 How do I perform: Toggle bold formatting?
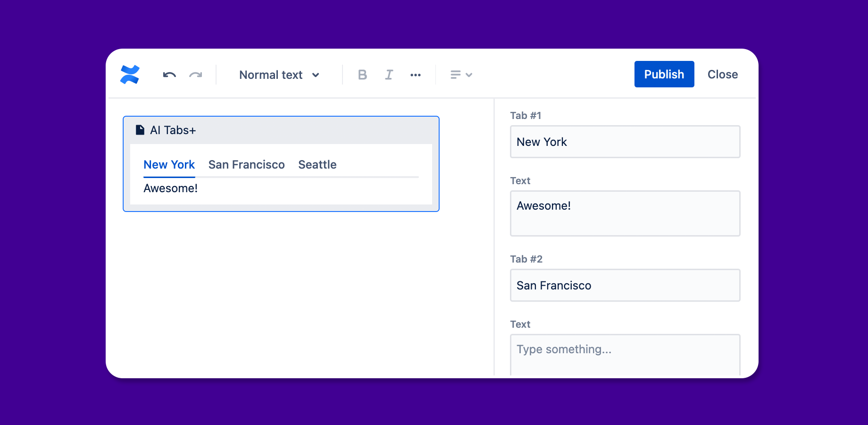[x=362, y=75]
